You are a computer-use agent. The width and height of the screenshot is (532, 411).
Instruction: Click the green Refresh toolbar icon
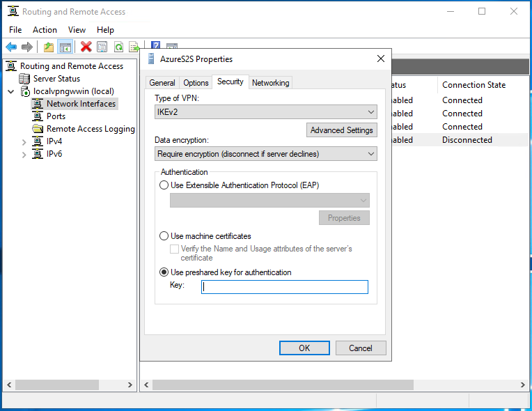(119, 47)
